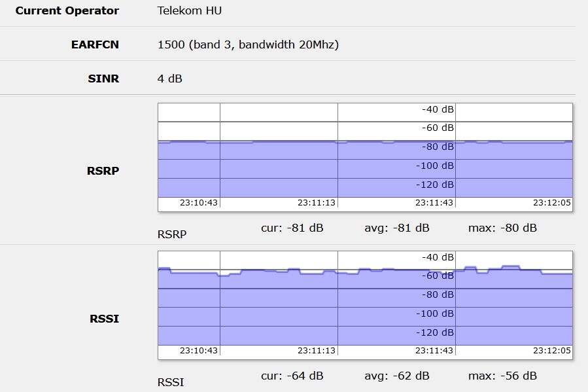Click the -80 dB axis label on RSSI graph
The width and height of the screenshot is (588, 392).
click(438, 294)
